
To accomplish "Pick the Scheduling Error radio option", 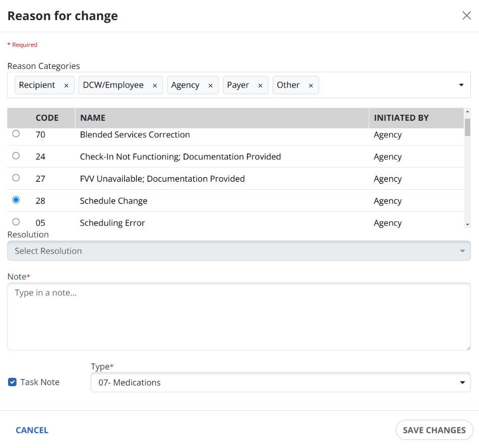I will [16, 222].
